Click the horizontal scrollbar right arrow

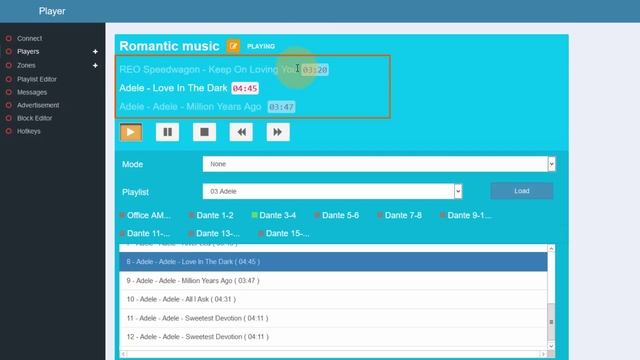point(543,354)
